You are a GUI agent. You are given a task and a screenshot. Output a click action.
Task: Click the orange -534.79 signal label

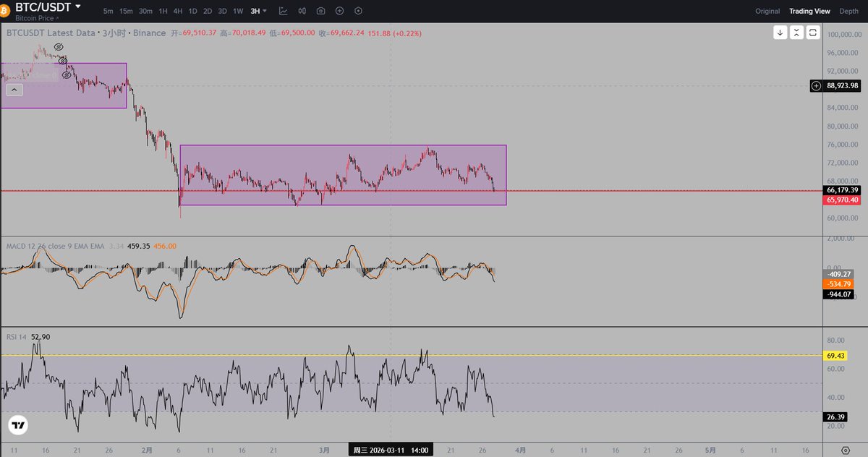point(839,284)
